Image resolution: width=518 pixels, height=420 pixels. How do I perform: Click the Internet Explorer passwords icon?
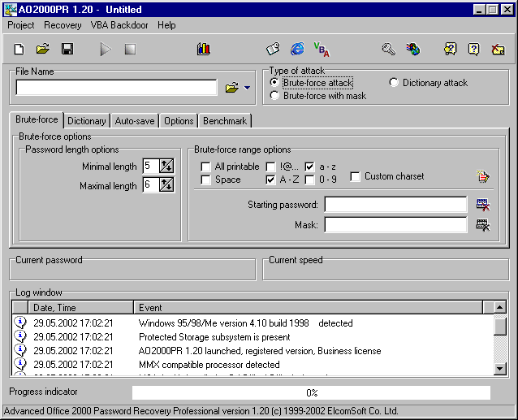[297, 50]
